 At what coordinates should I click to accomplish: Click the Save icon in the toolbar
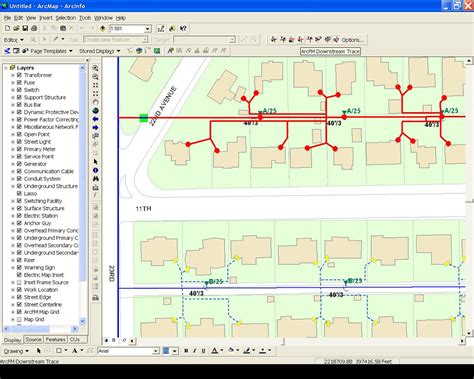[25, 29]
